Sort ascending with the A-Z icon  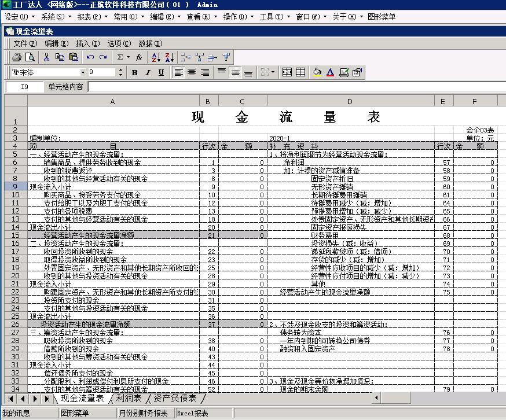pos(156,57)
